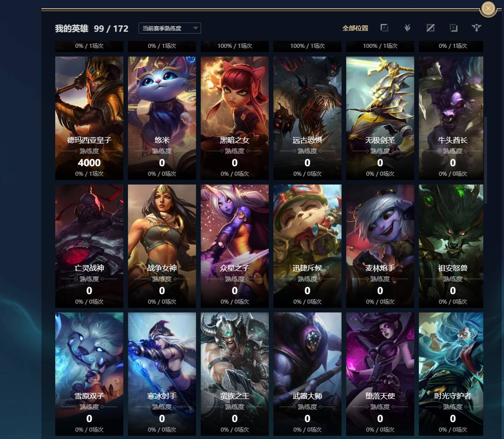The width and height of the screenshot is (504, 439).
Task: Filter champions by Jungle role icon
Action: (x=407, y=28)
